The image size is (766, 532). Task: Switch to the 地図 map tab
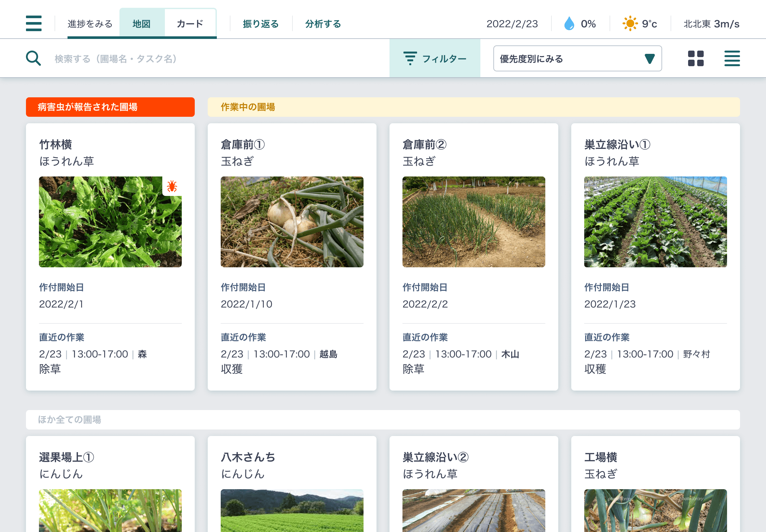pos(142,24)
